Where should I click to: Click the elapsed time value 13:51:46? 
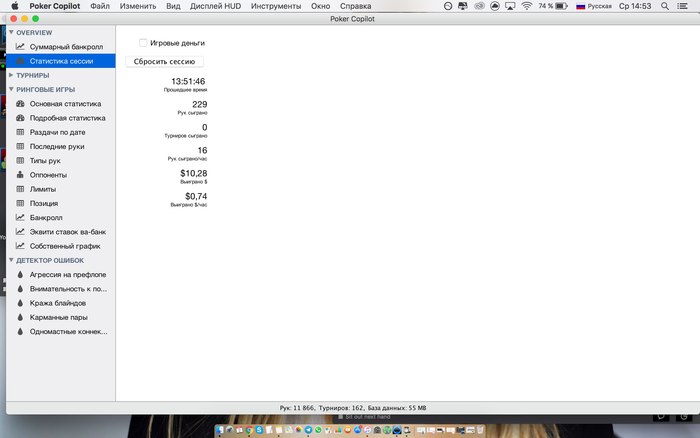[x=188, y=81]
